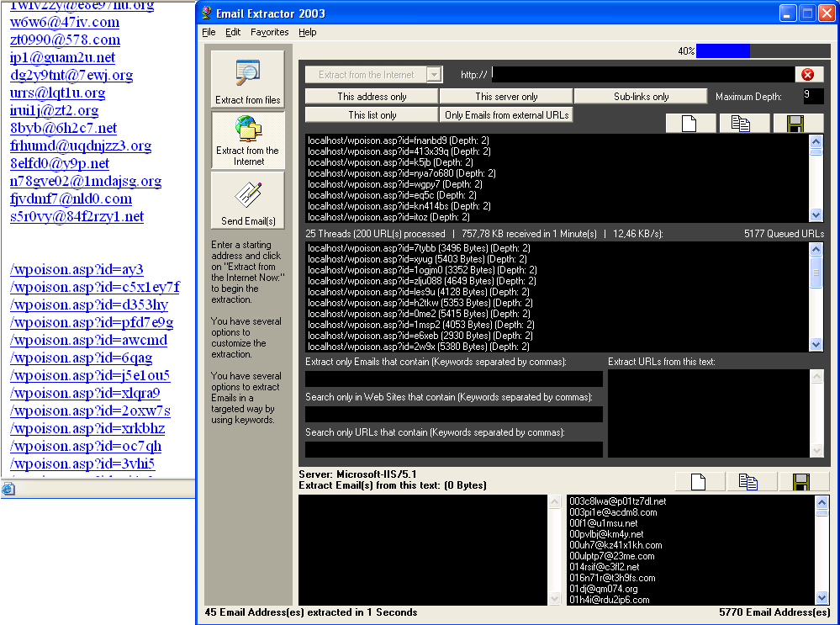Toggle Only Emails from external URLs

click(x=506, y=114)
